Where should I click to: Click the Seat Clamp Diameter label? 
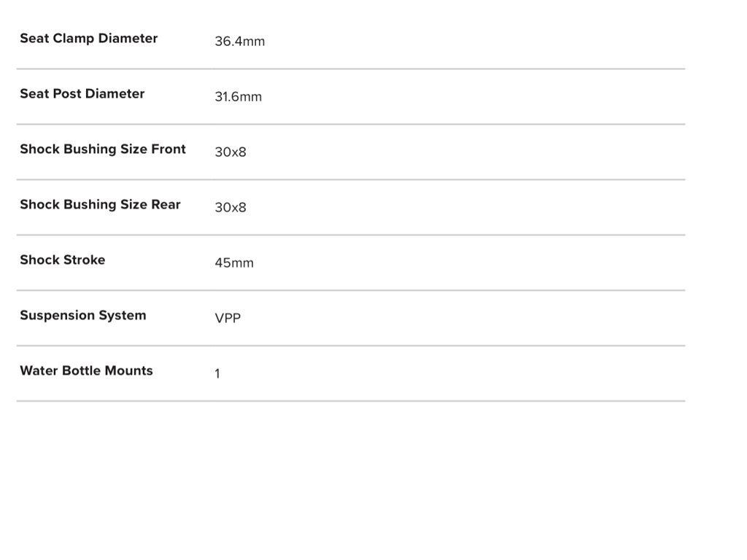[x=88, y=39]
